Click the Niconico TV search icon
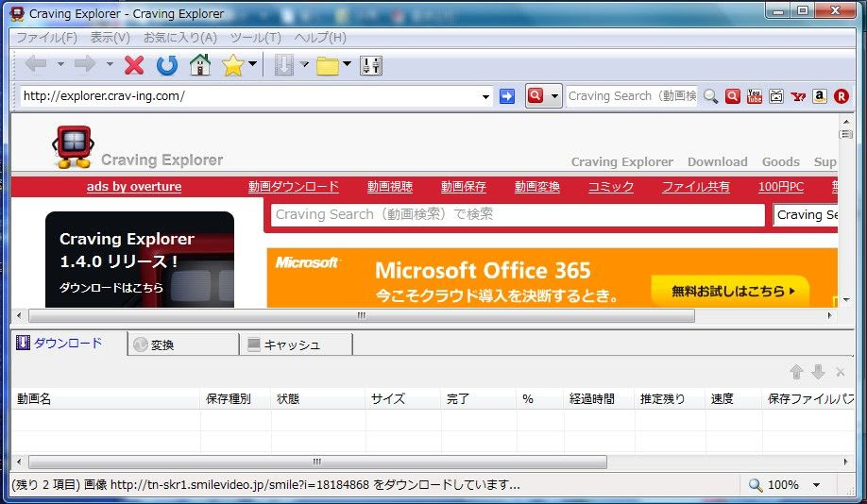Image resolution: width=867 pixels, height=504 pixels. pos(776,96)
